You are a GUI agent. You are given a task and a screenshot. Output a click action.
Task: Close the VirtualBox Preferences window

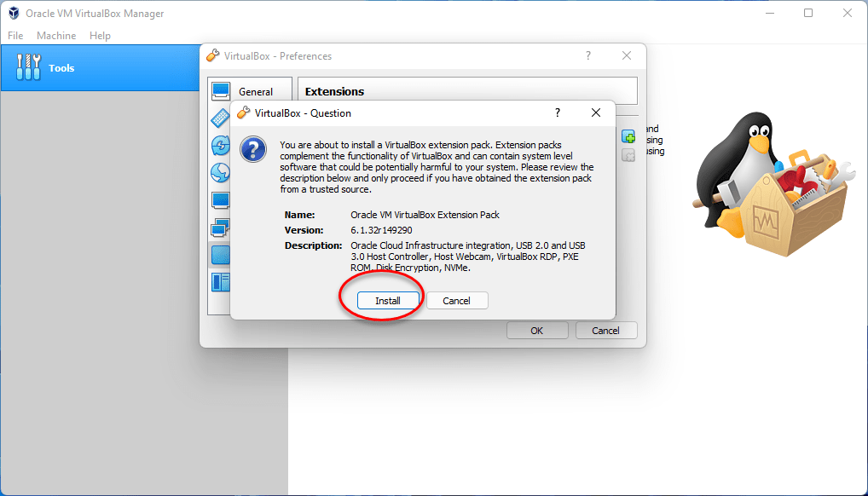(627, 56)
